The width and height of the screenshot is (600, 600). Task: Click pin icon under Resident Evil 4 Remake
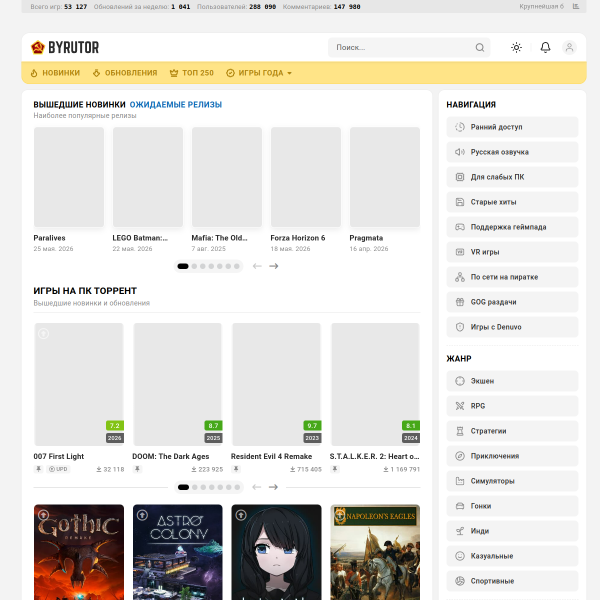(236, 469)
